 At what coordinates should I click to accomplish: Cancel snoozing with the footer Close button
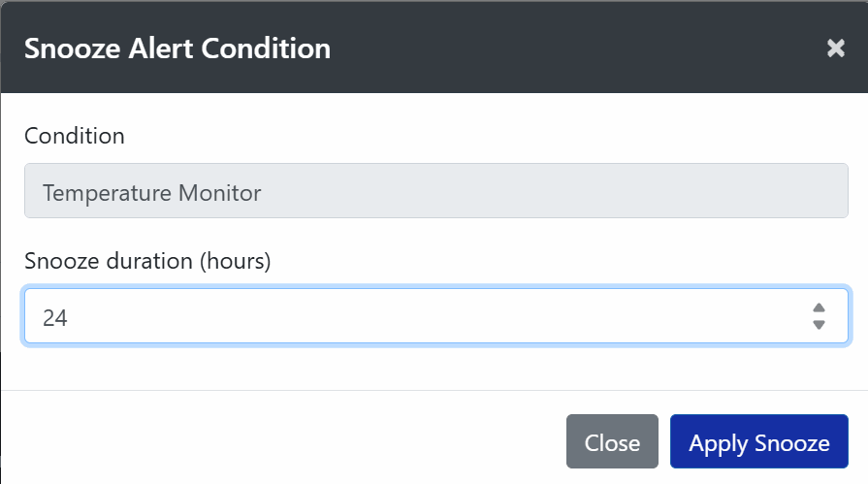(612, 441)
